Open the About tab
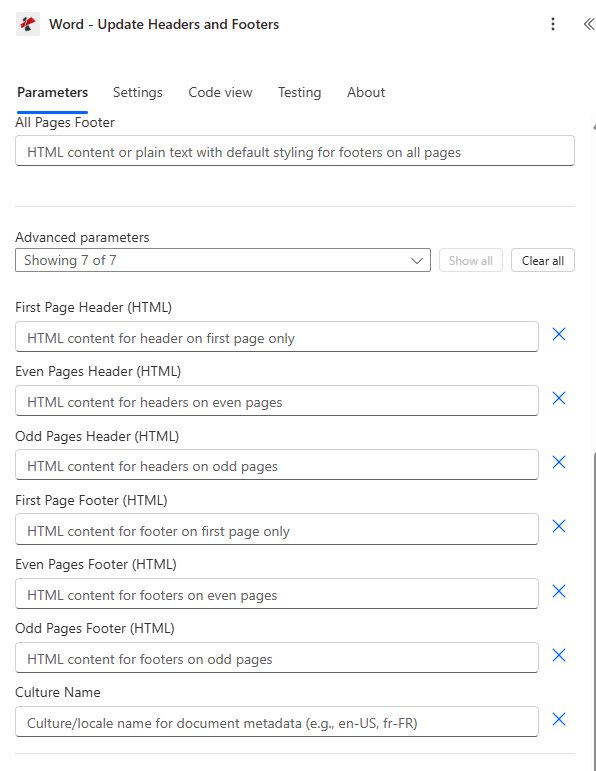The image size is (596, 771). pos(366,92)
